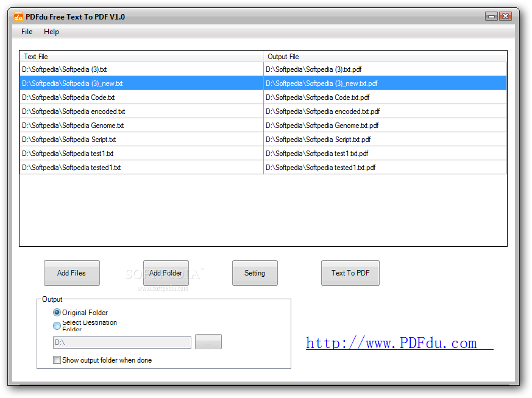Minimize the PDFdu window
532x398 pixels.
click(491, 16)
